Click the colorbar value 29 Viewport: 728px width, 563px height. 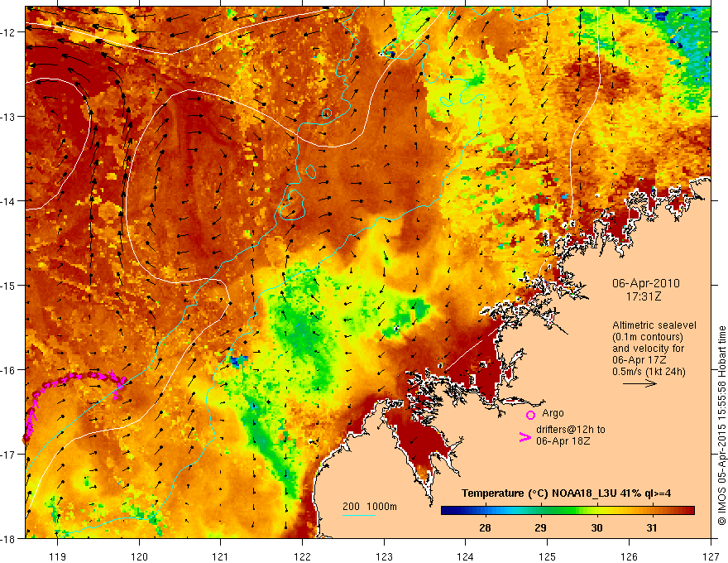[x=540, y=527]
